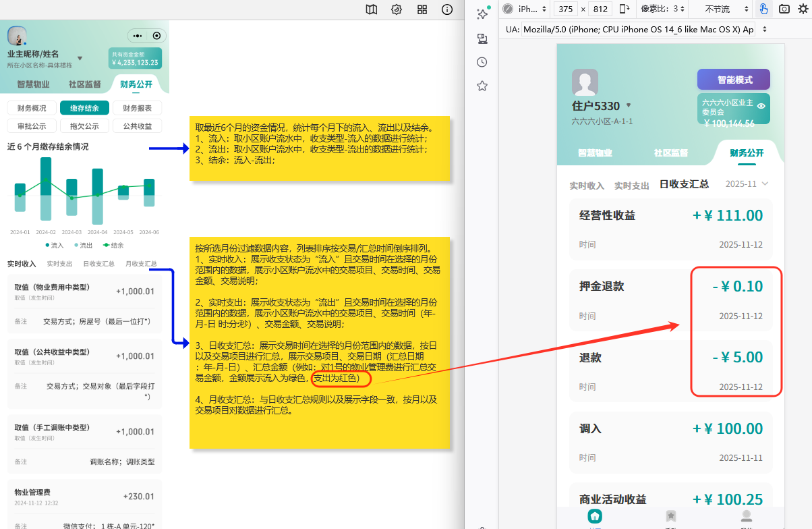The height and width of the screenshot is (529, 812).
Task: Open the device model dropdown (iPh...)
Action: [533, 9]
